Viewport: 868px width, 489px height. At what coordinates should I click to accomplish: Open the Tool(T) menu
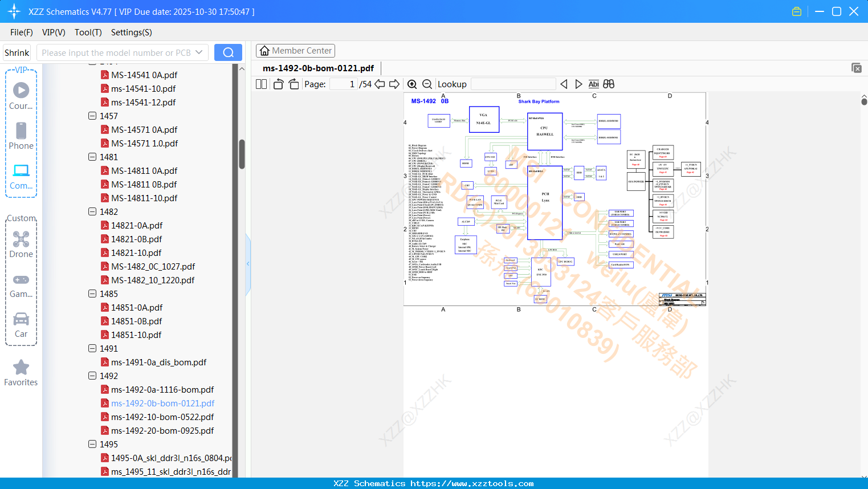click(x=88, y=32)
